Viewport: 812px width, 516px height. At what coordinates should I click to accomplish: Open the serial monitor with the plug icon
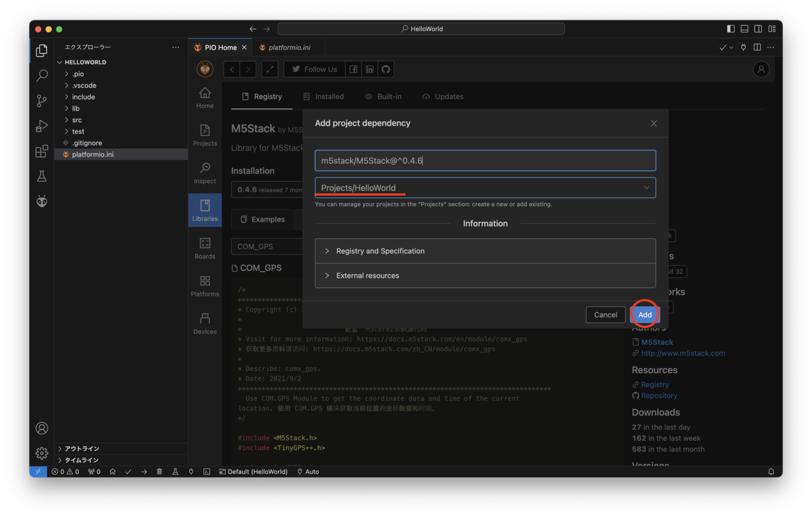tap(191, 472)
